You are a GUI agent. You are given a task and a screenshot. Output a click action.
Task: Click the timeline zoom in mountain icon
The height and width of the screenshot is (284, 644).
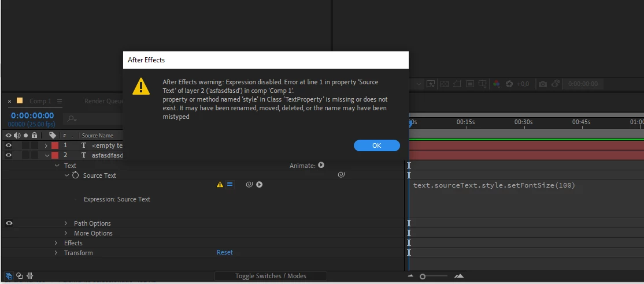[459, 276]
